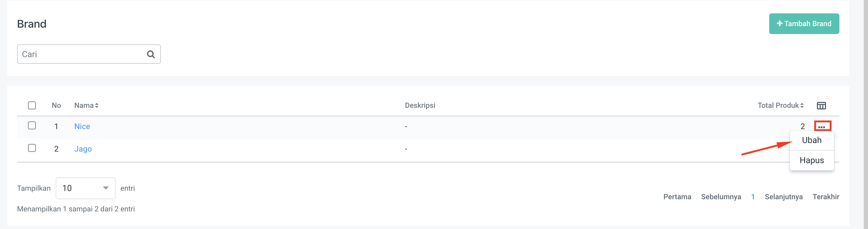
Task: Open the entries-per-page dropdown showing 10
Action: (85, 188)
